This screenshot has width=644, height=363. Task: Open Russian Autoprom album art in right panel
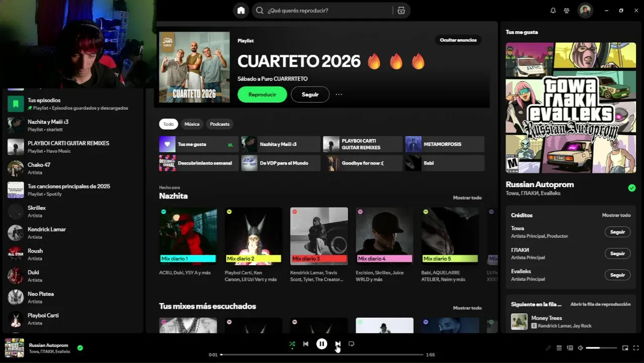tap(571, 108)
